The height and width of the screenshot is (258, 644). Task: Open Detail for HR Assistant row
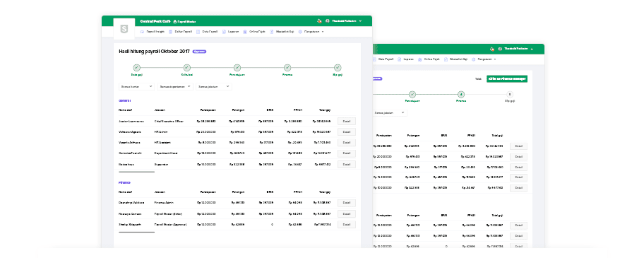(347, 143)
